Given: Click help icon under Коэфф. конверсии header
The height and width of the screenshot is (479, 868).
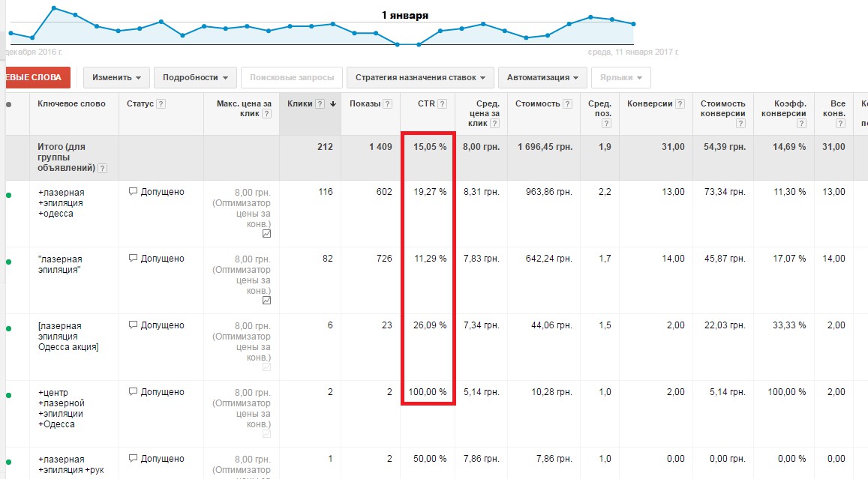Looking at the screenshot, I should 801,124.
